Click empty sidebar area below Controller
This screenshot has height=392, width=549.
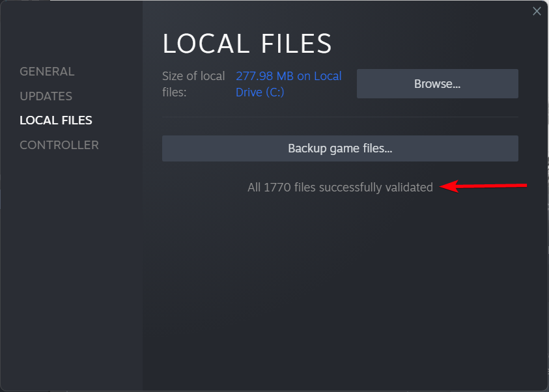click(x=70, y=260)
